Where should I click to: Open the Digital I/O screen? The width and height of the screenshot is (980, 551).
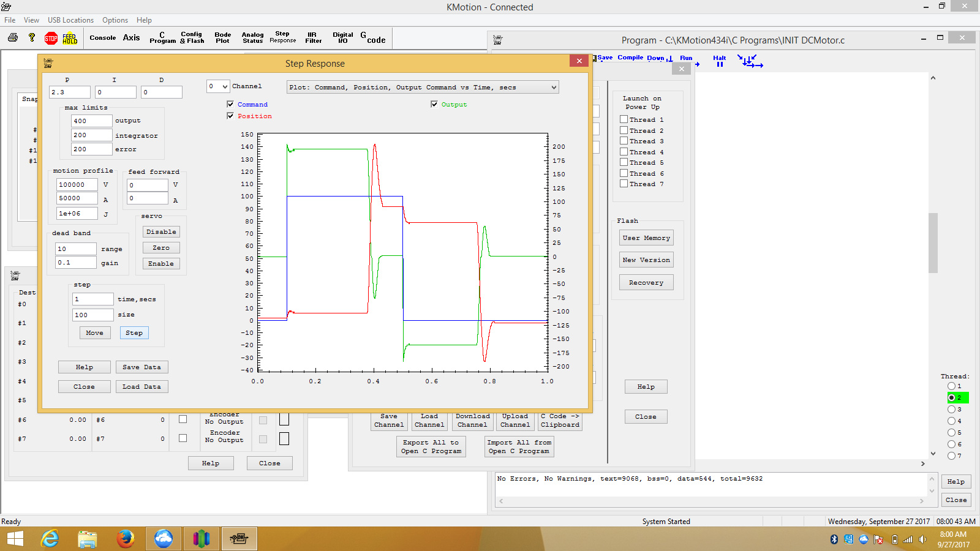click(342, 38)
